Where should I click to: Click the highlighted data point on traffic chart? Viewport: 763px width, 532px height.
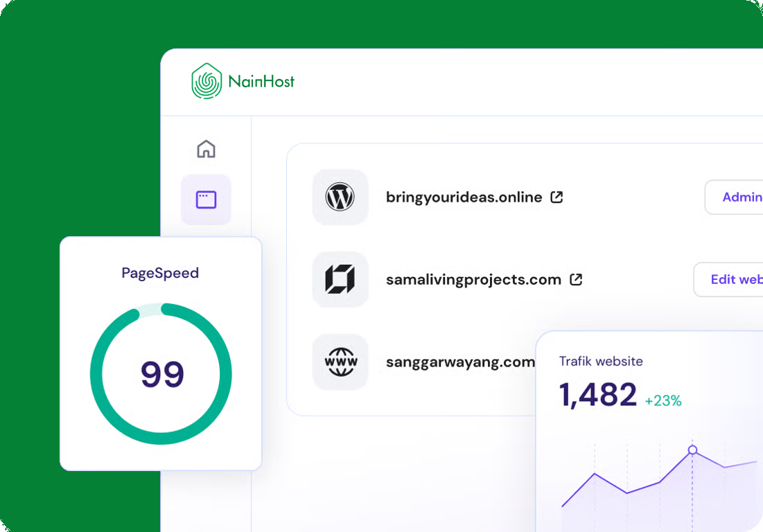click(692, 450)
